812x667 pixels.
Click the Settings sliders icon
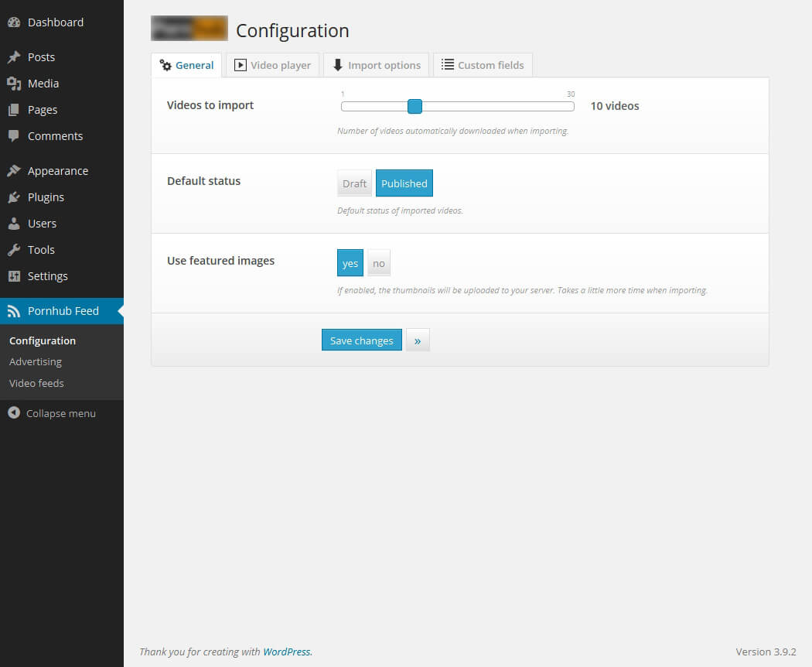pos(14,276)
